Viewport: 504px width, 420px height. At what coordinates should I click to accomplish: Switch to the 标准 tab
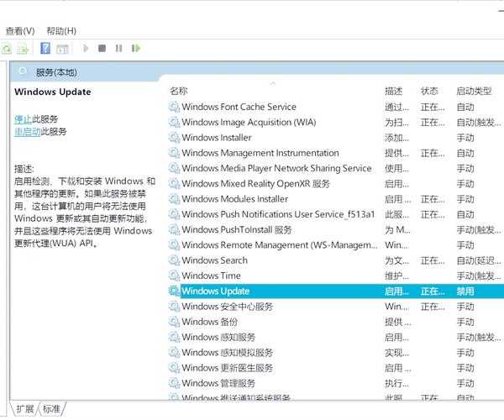point(51,409)
